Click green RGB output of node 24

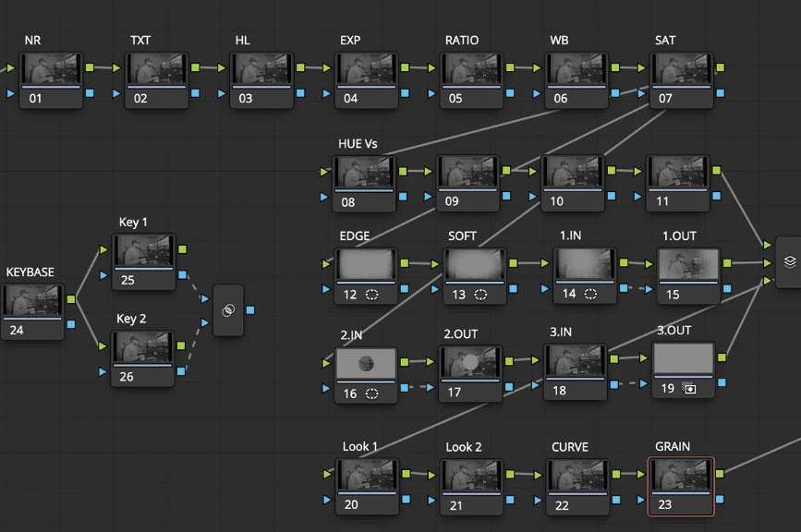coord(71,299)
